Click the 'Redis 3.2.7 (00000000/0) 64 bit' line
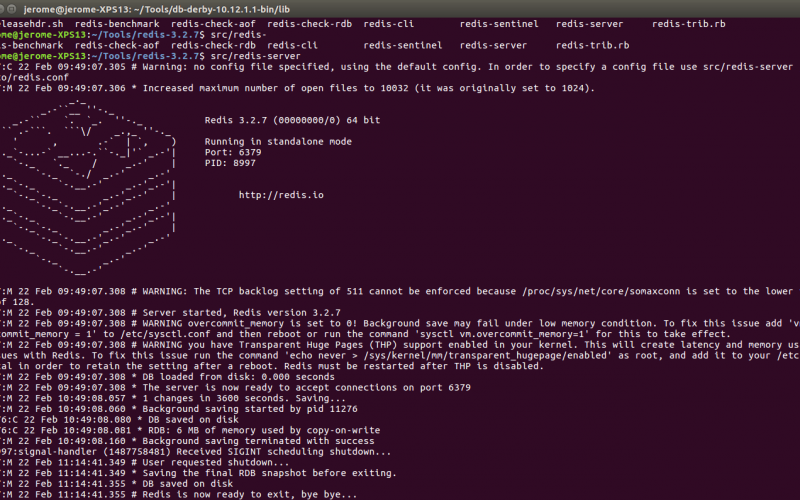 point(292,120)
